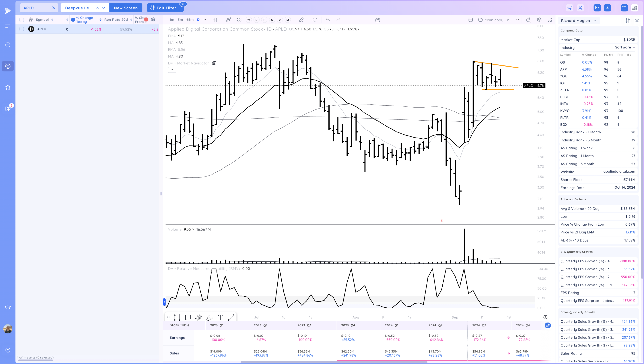Select the text annotation tool

220,318
